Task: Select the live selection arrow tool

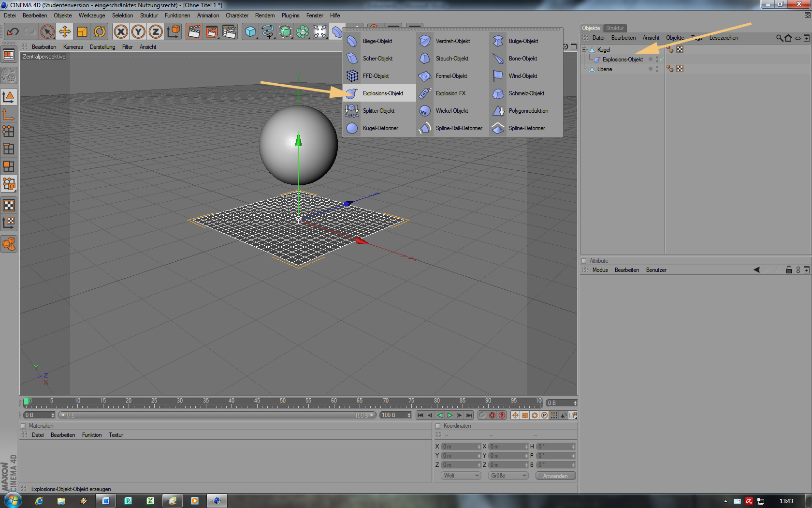Action: [x=47, y=32]
